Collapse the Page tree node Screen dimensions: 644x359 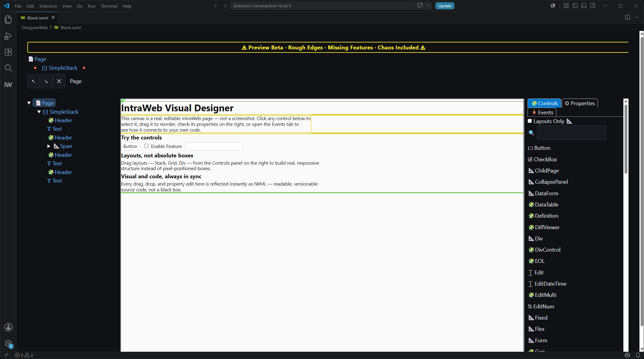point(29,103)
